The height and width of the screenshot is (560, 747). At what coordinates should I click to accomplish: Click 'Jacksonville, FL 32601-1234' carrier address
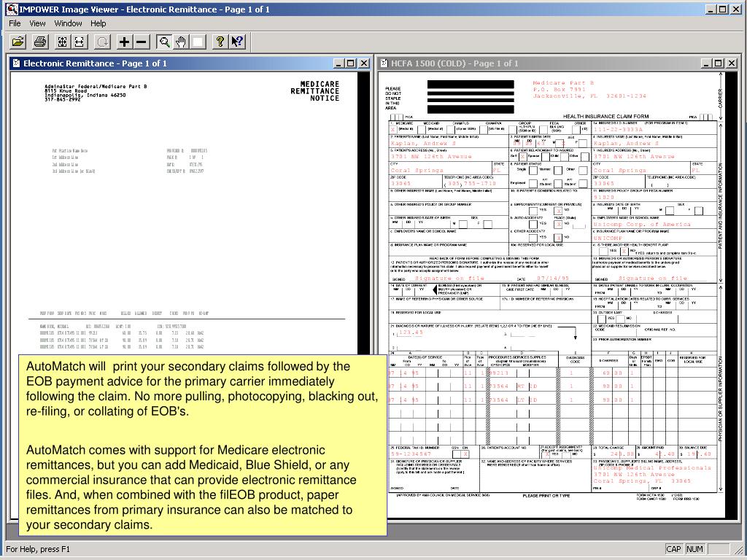coord(589,96)
